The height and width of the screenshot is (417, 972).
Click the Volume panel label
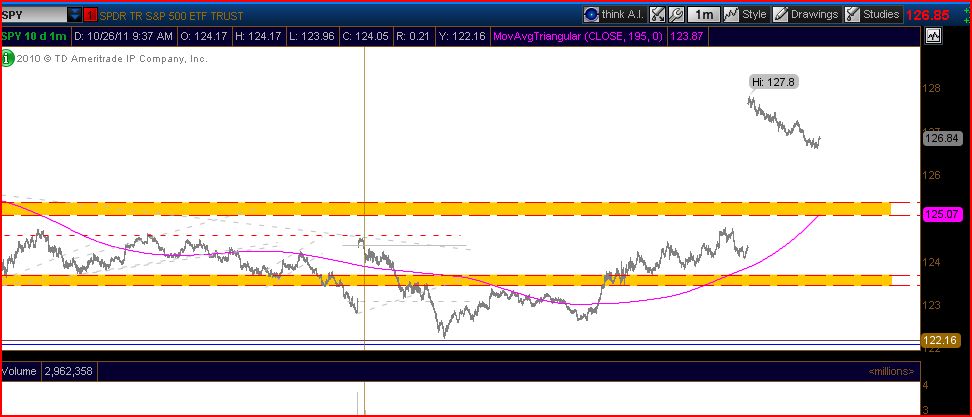point(21,372)
